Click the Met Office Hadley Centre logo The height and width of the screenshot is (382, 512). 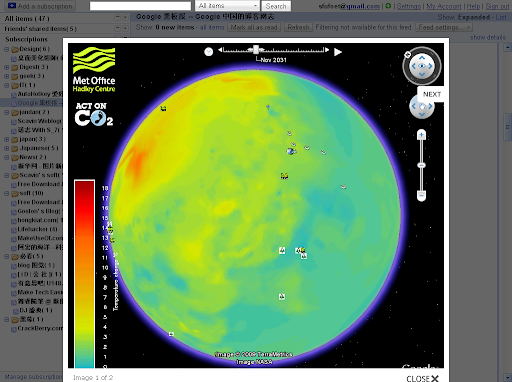94,70
